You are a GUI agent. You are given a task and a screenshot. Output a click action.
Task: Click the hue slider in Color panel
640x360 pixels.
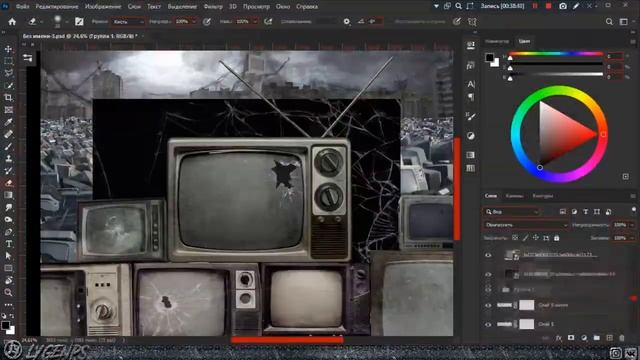[x=556, y=53]
